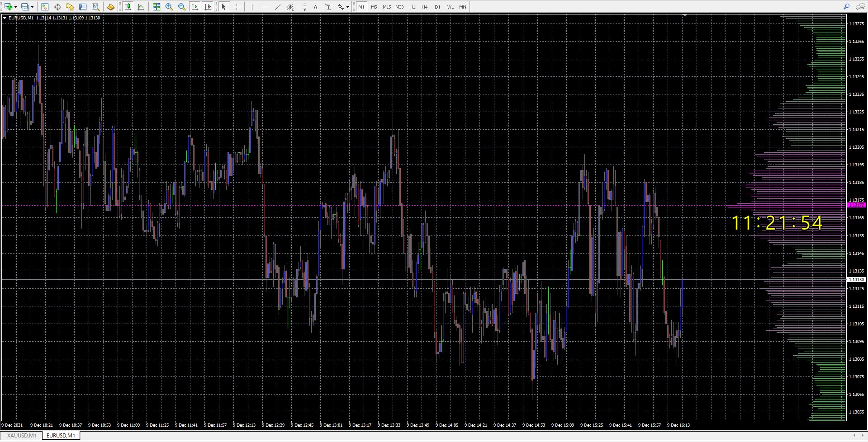Toggle chart auto scroll
This screenshot has height=442, width=868.
(x=195, y=7)
